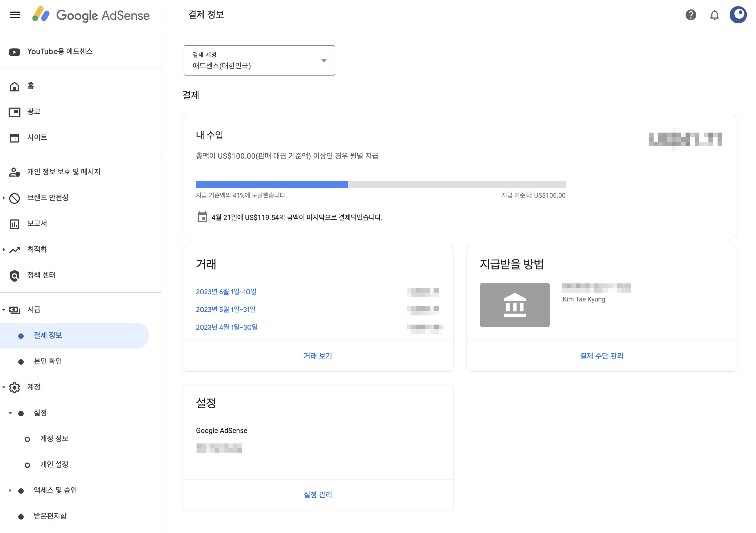The height and width of the screenshot is (533, 756).
Task: Expand the 브랜드 안전성 section arrow
Action: (x=3, y=198)
